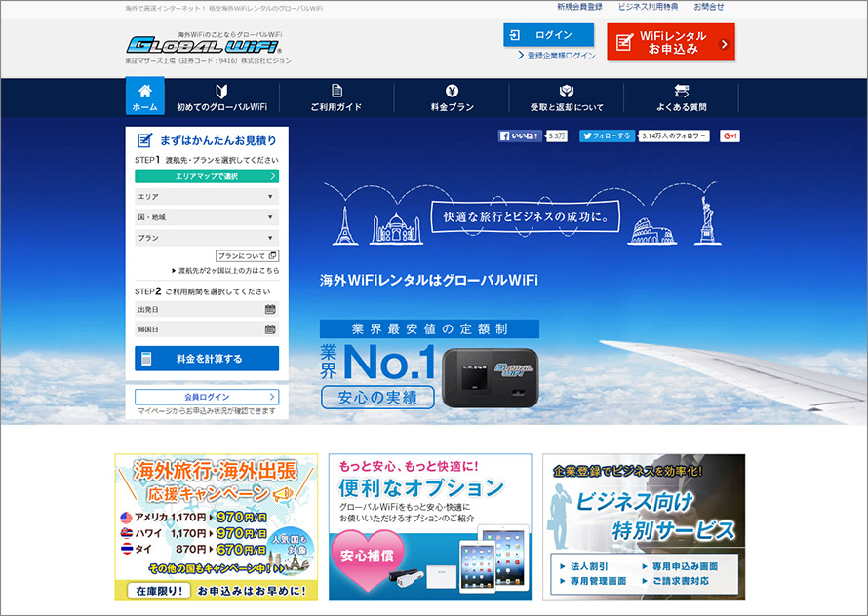Click the まずはかんたんお見積り heading
Screen dimensions: 868x616
(207, 140)
